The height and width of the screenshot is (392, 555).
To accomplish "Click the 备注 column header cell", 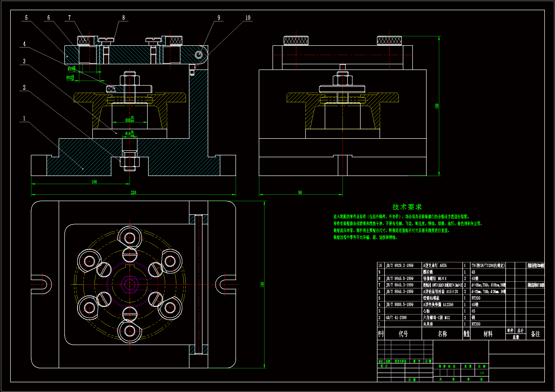I will pos(535,334).
